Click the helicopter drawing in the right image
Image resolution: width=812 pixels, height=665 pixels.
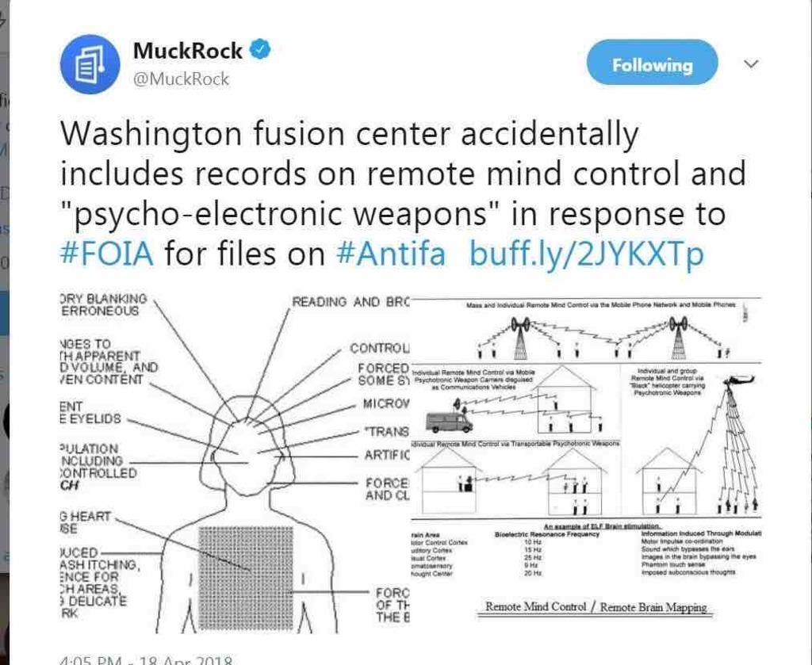pyautogui.click(x=741, y=381)
